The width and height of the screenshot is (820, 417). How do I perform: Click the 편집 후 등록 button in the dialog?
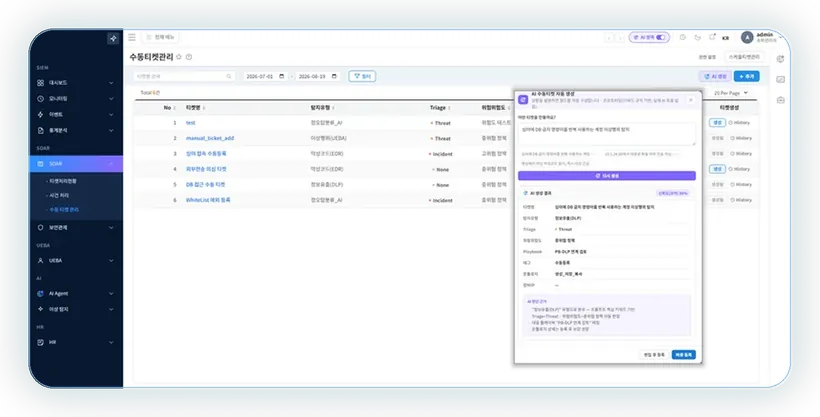654,355
